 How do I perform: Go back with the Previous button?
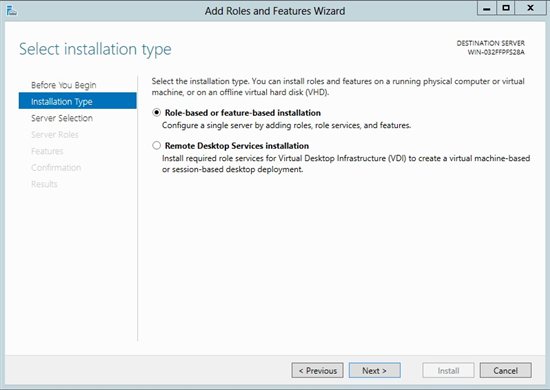pos(317,370)
